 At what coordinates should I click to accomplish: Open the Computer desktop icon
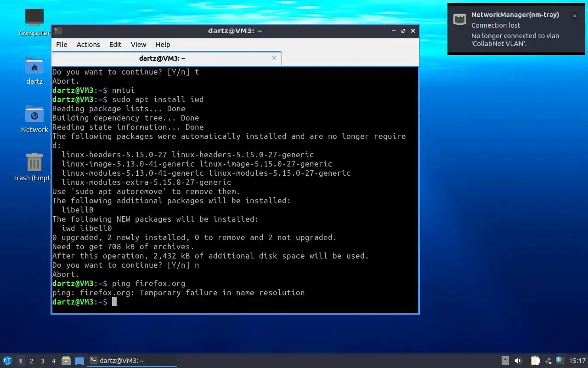(34, 22)
